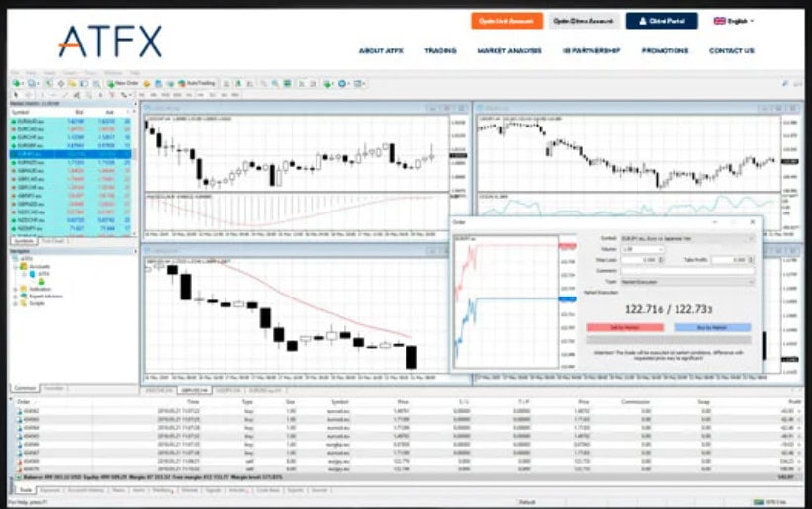
Task: Switch chart to bar chart icon
Action: click(x=226, y=83)
